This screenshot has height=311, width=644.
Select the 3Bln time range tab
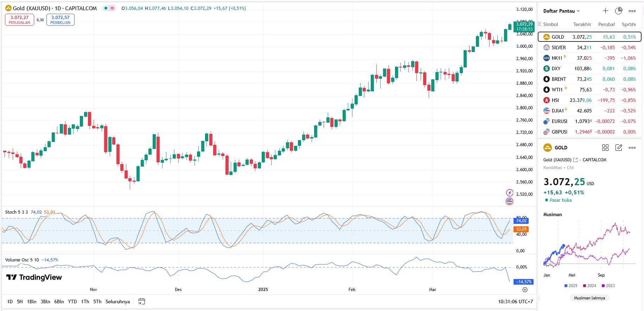coord(45,302)
